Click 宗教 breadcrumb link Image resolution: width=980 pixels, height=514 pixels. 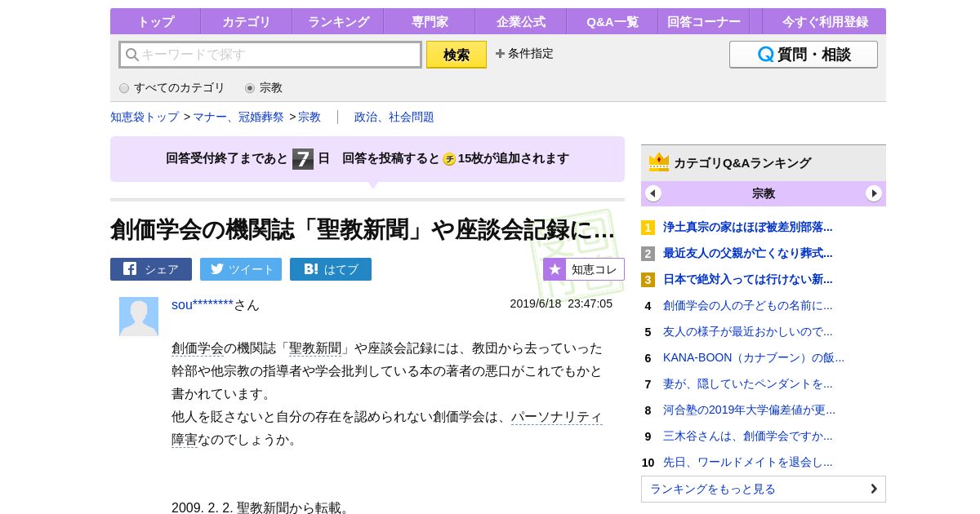pyautogui.click(x=310, y=117)
